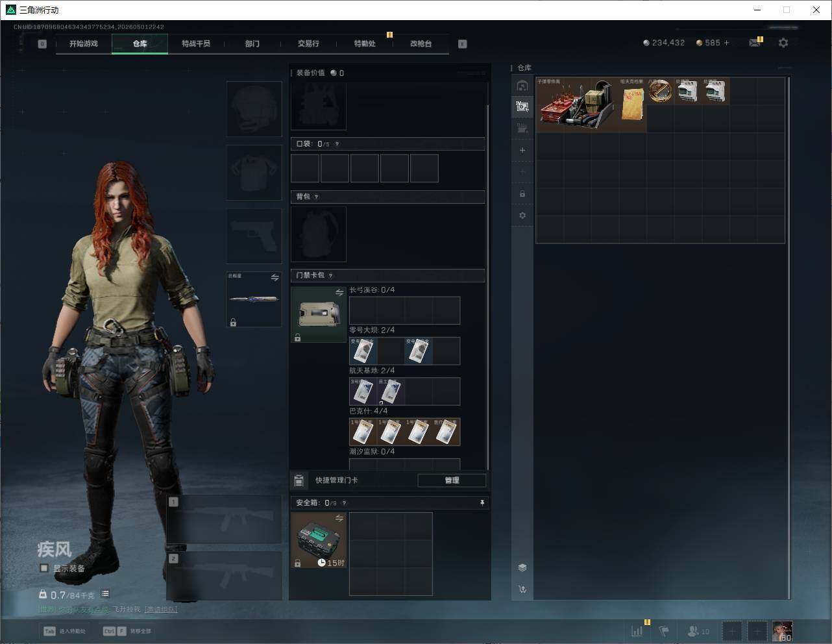
Task: Select the first 零号大坝 keycard
Action: pos(363,351)
